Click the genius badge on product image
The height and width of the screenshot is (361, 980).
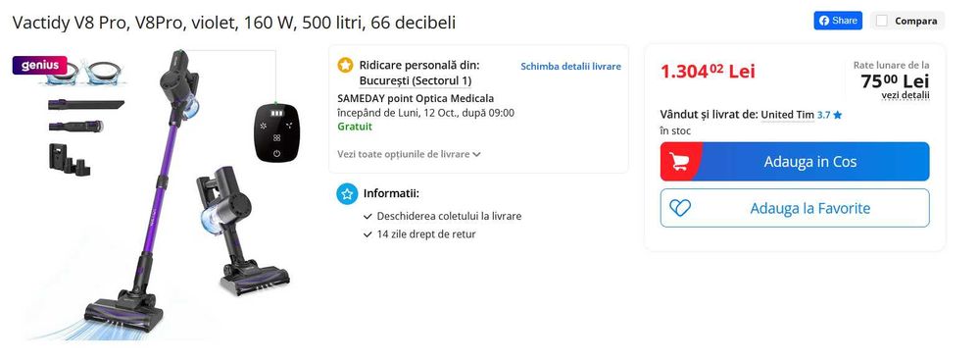click(39, 65)
